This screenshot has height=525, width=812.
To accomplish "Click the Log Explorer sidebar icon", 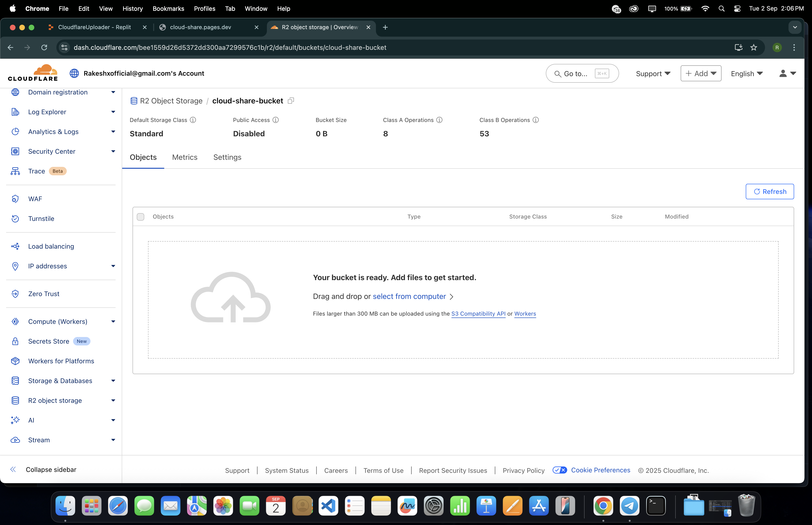I will [x=15, y=112].
